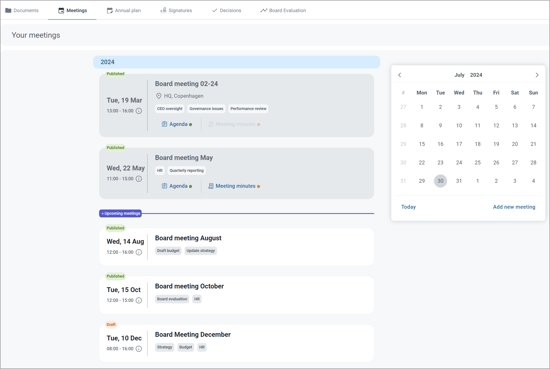The width and height of the screenshot is (550, 369).
Task: Open Board meeting May title
Action: (184, 158)
